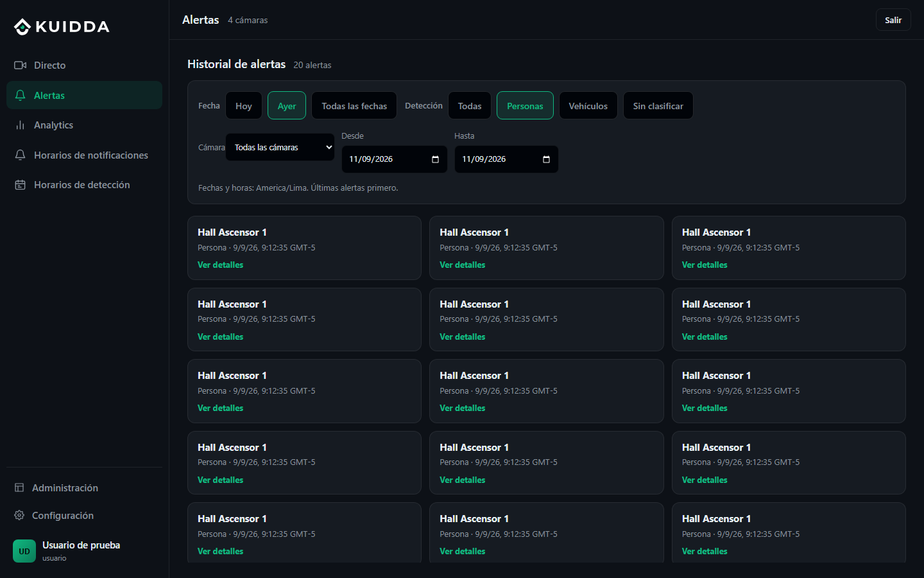Click the Horarios de detección calendar icon
Viewport: 924px width, 578px height.
[20, 185]
